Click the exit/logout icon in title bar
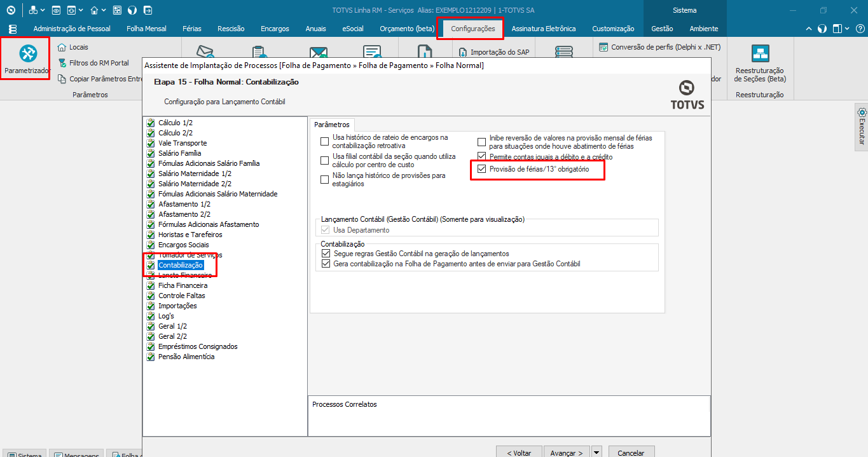 point(148,10)
